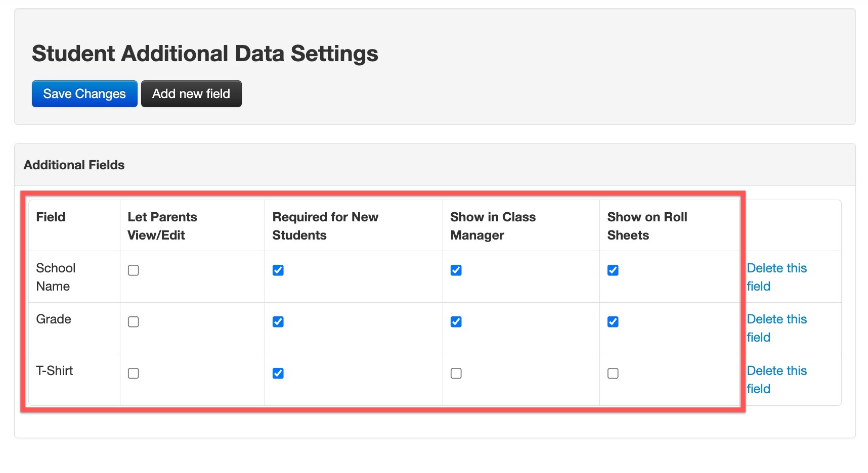Uncheck Required for New Students for Grade
Screen dimensions: 868x473
[x=278, y=322]
